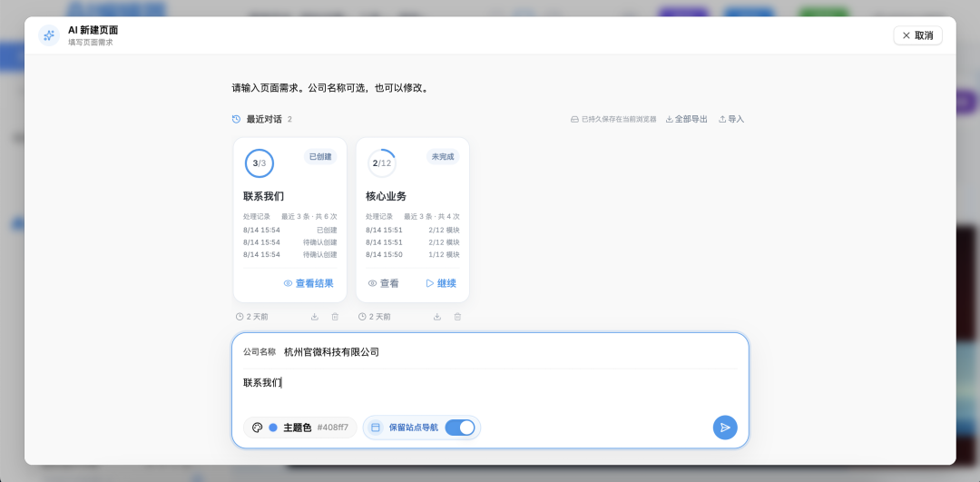Click the 8/14 15:54 已创建 record row

(290, 230)
